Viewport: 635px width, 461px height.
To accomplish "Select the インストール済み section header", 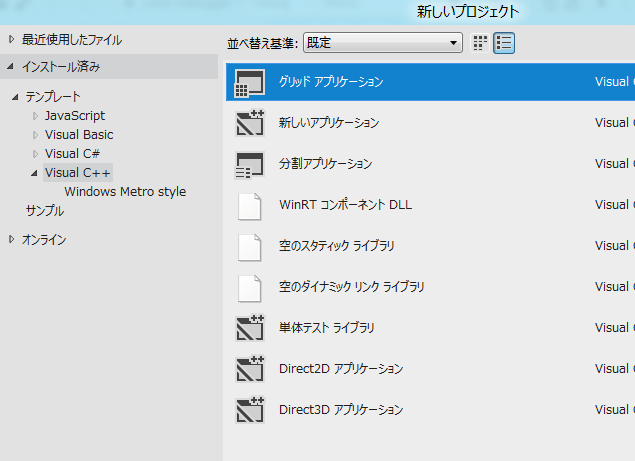I will coord(61,67).
